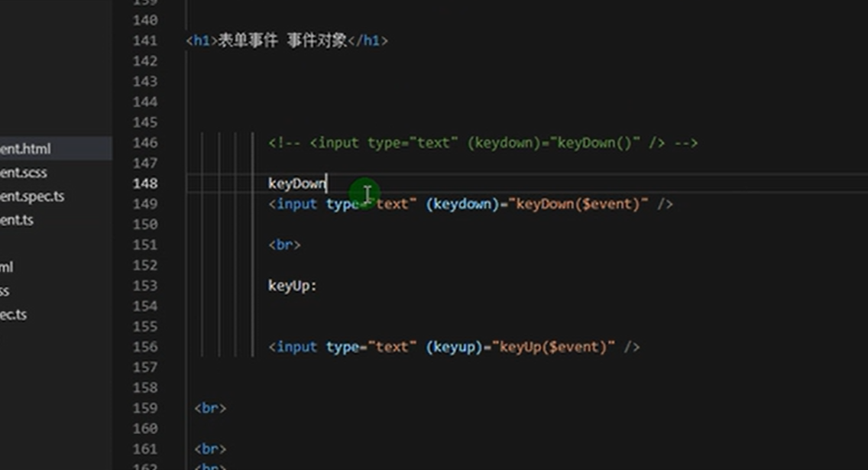Place cursor after the keyDown word

327,183
